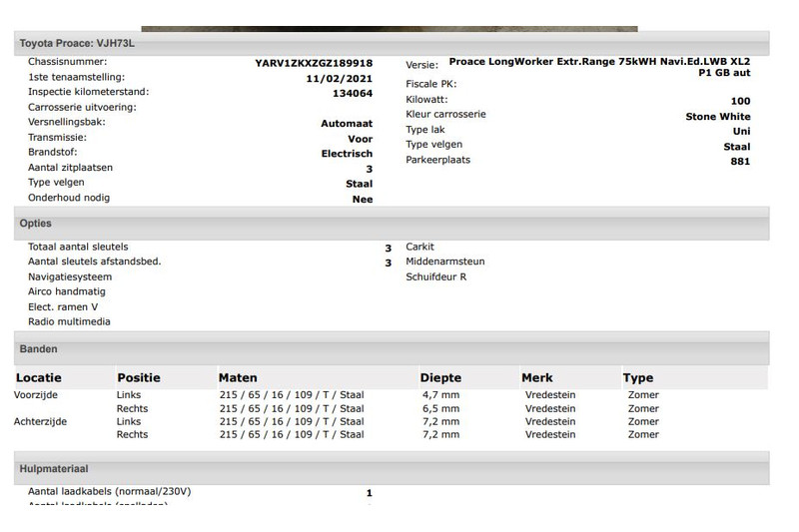The image size is (799, 532).
Task: Click the 4,7 mm tire depth value
Action: click(440, 395)
